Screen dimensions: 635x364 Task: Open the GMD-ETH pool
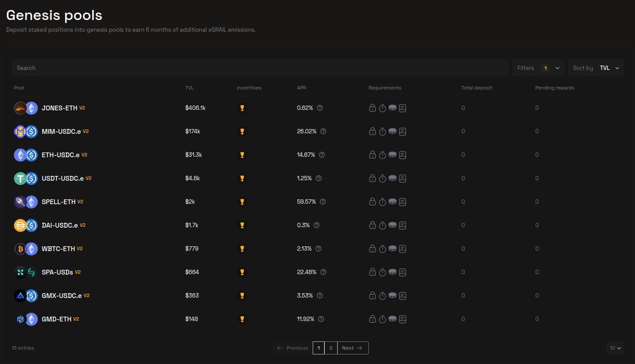coord(57,319)
